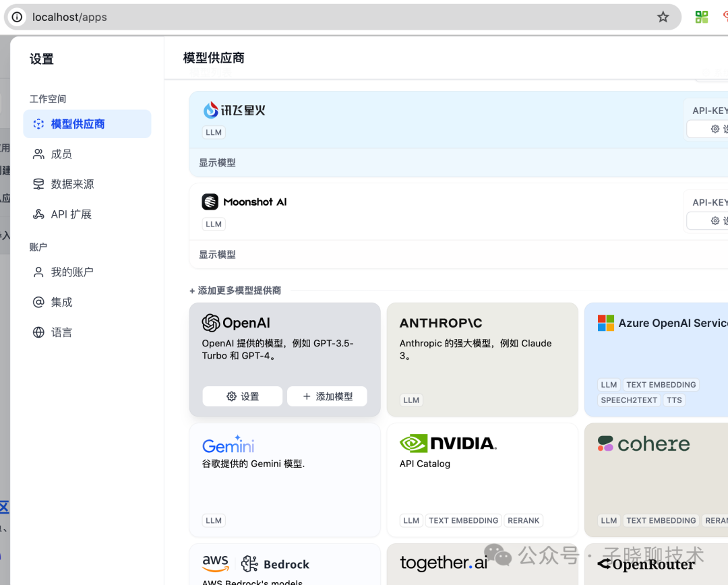728x585 pixels.
Task: Click the plus icon in 添加模型
Action: (307, 396)
